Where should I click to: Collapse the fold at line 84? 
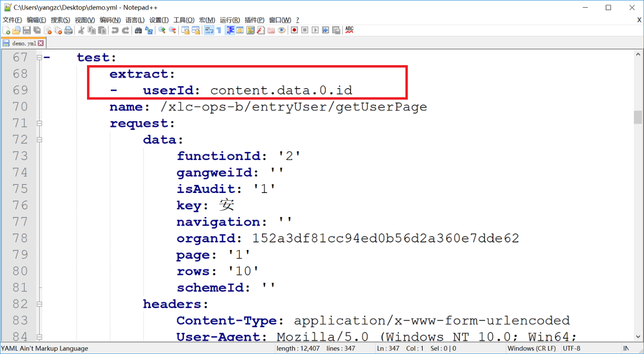pyautogui.click(x=39, y=337)
